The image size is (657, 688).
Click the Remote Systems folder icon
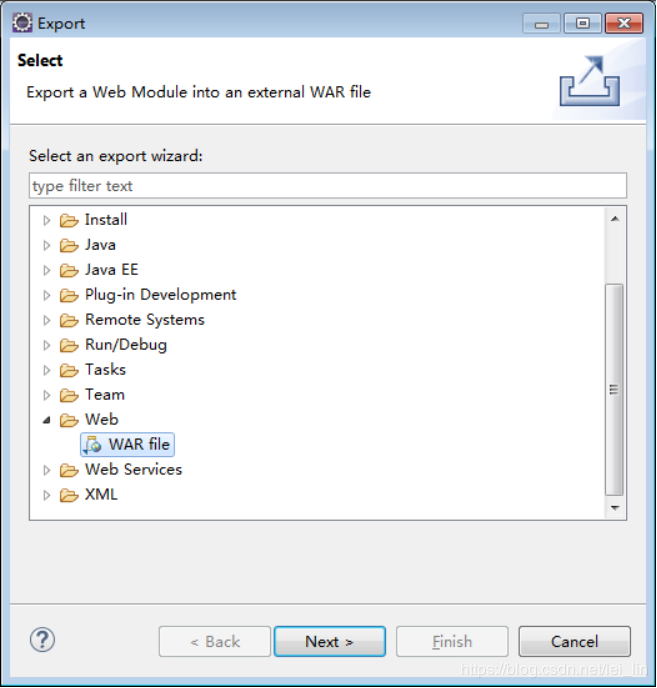point(69,320)
